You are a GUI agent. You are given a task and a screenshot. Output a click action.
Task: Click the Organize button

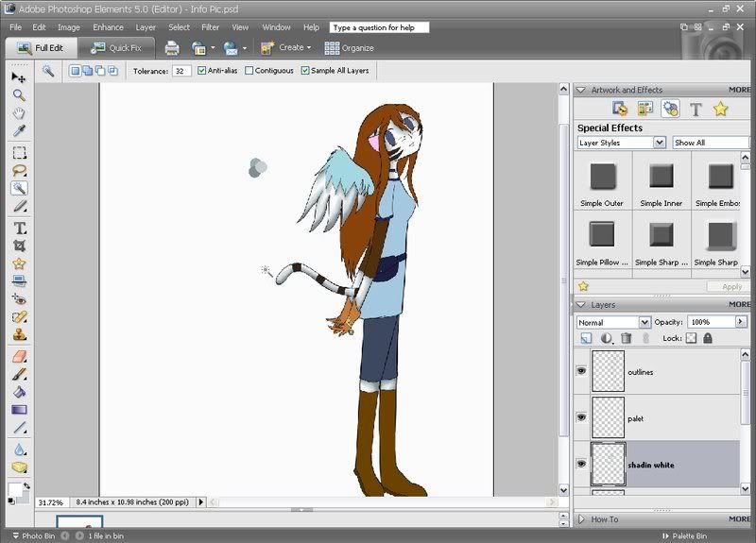pos(349,48)
